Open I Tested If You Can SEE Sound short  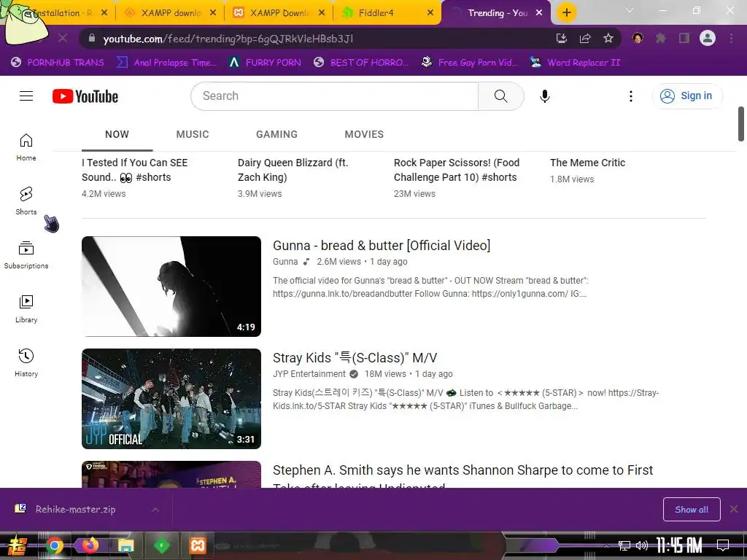[x=134, y=169]
